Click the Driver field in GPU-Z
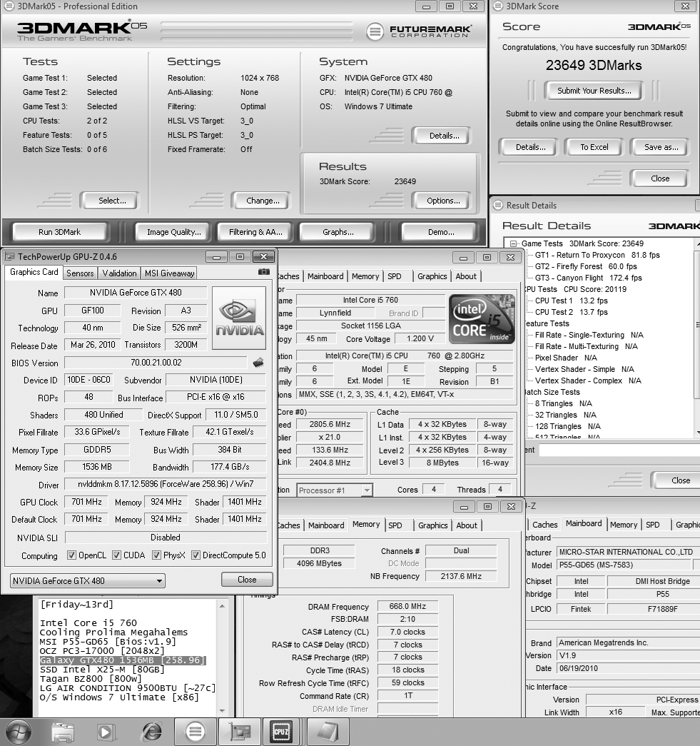700x746 pixels. (166, 484)
